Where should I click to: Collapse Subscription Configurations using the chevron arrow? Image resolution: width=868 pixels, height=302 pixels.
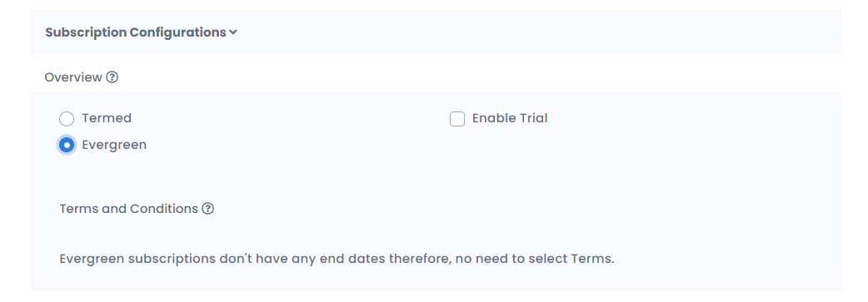[233, 32]
